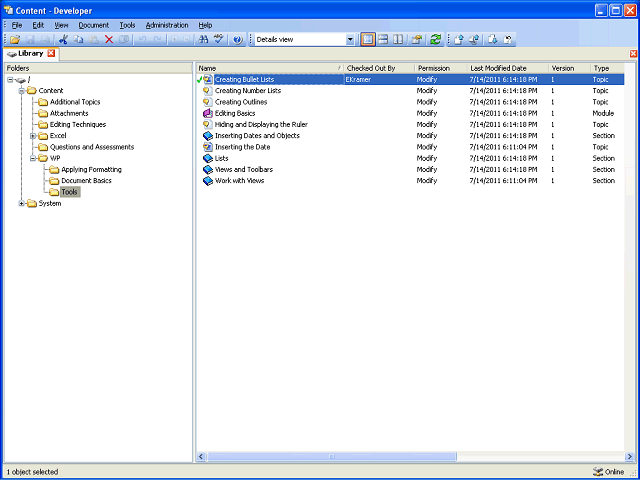Click the Editing Basics purple module icon
640x480 pixels.
[208, 113]
